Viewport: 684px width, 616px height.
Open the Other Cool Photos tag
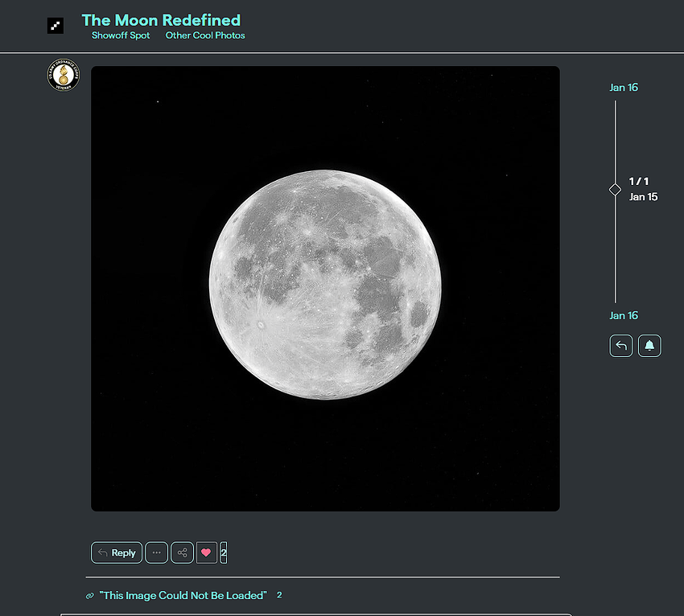pos(205,35)
